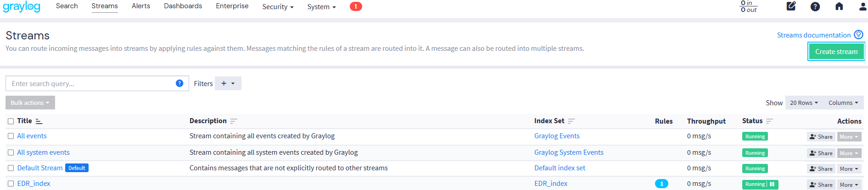Sort streams by Title column icon
This screenshot has width=868, height=190.
[x=39, y=121]
